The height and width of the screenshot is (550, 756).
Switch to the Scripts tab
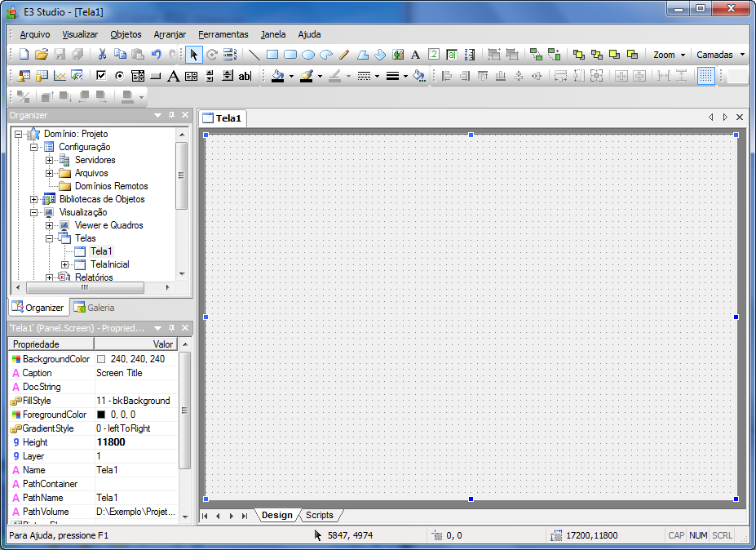(x=319, y=515)
